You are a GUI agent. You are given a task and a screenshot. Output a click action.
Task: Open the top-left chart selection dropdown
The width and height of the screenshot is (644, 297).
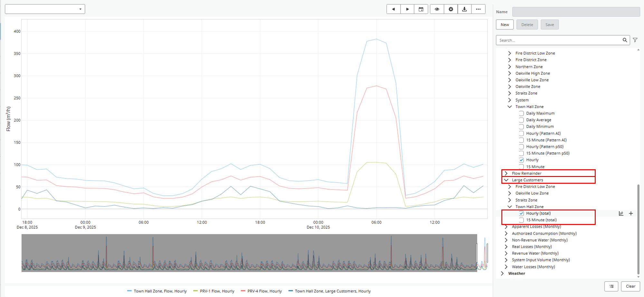(45, 9)
